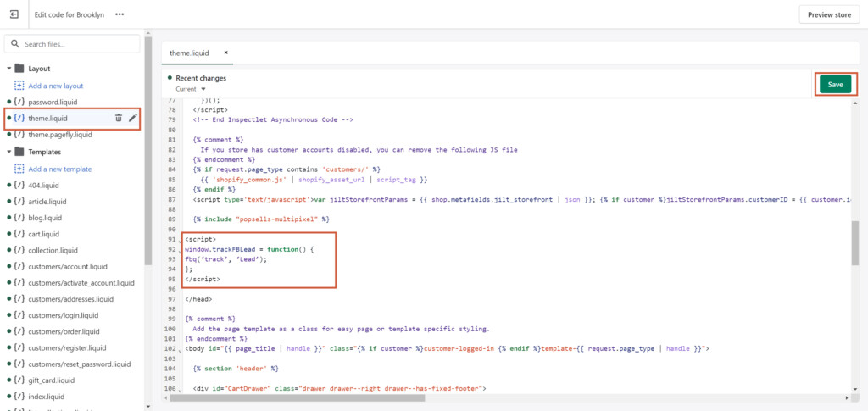Click the Layout folder icon
The image size is (868, 411).
[19, 69]
